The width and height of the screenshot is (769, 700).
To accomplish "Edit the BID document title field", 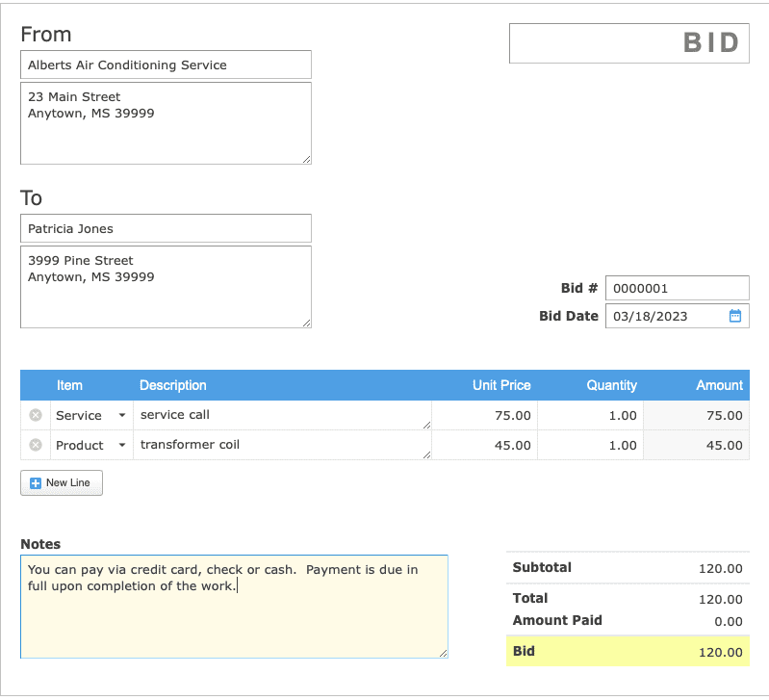I will coord(628,43).
